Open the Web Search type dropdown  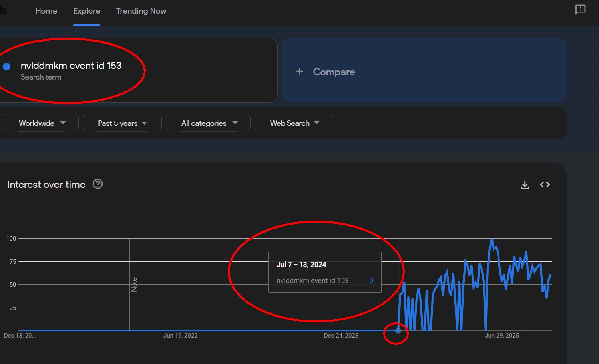(x=294, y=123)
